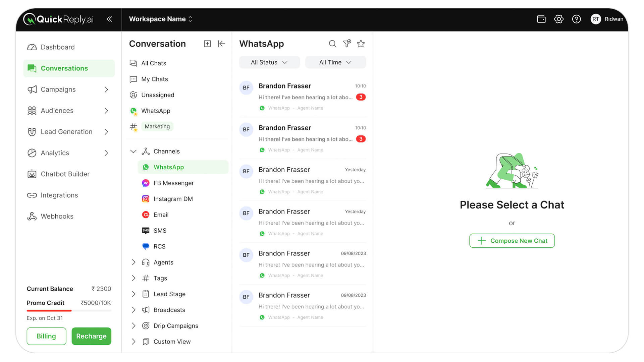Screen dimensions: 644x362
Task: Collapse main sidebar with double chevron
Action: (109, 19)
